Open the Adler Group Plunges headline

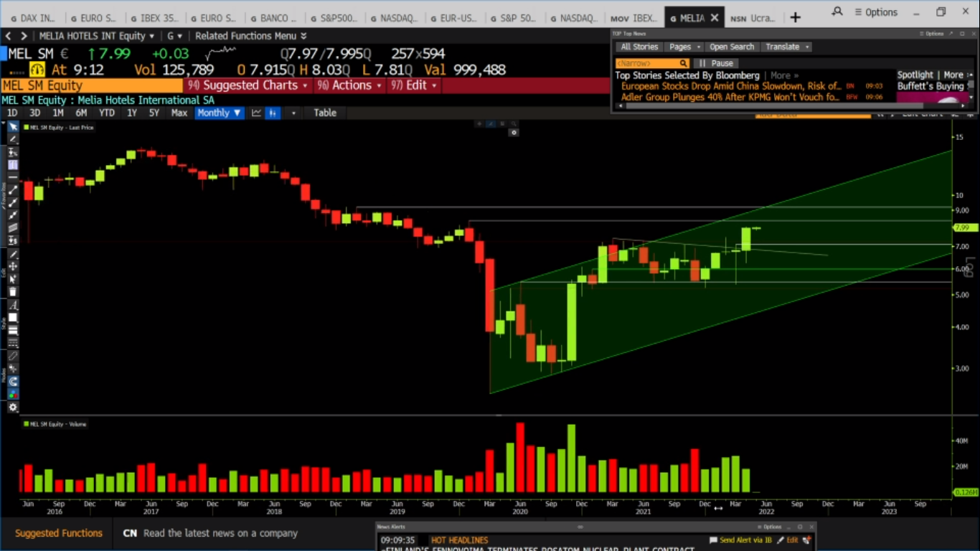point(730,97)
